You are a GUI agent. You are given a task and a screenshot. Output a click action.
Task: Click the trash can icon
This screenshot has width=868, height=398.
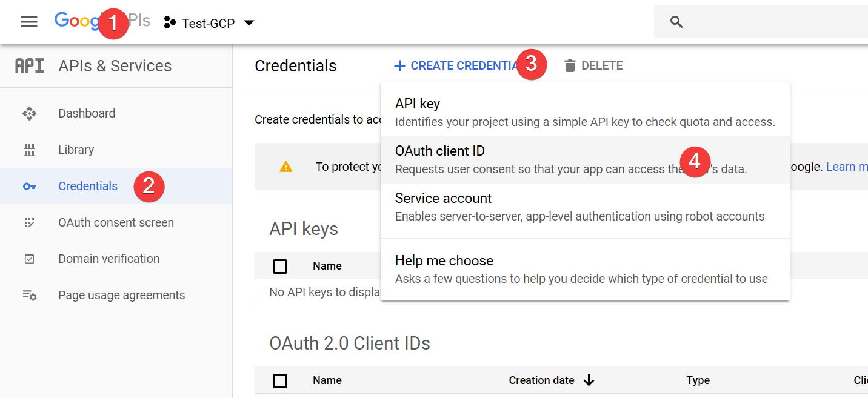click(570, 65)
